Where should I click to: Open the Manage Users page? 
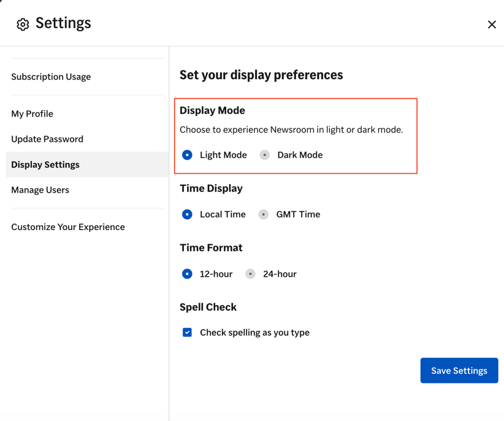(x=40, y=190)
